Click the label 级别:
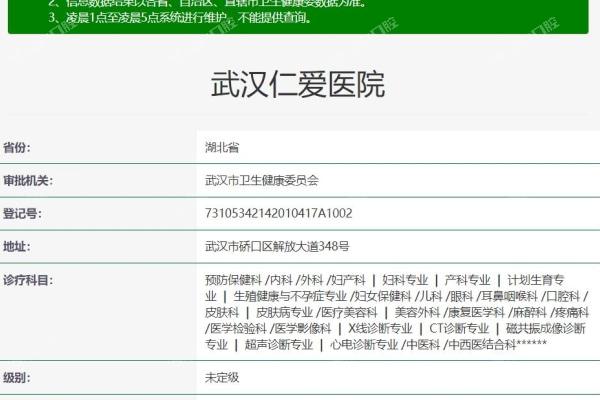600x400 pixels. [17, 378]
